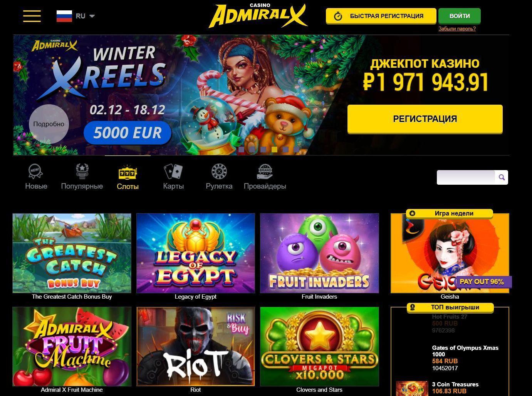This screenshot has height=396, width=532.
Task: Switch to the Слоты tab
Action: coord(128,177)
